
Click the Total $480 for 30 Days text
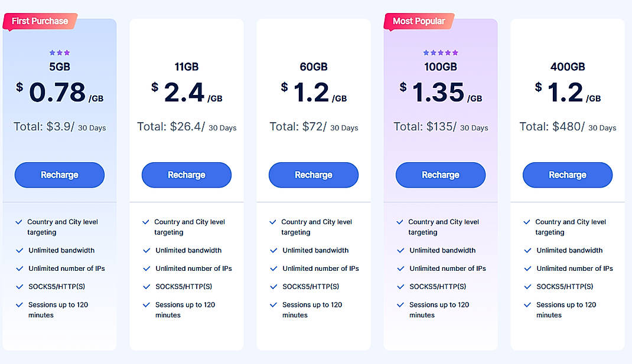pos(567,126)
